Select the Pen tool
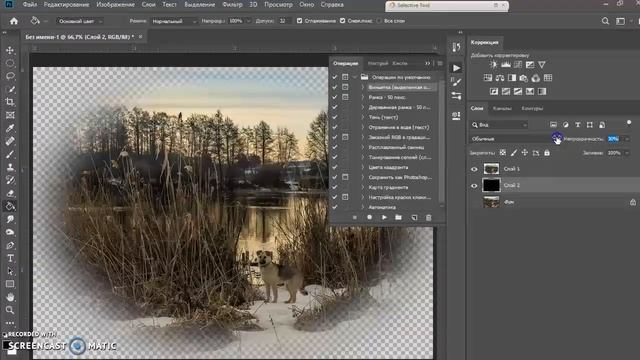The image size is (640, 360). [10, 245]
